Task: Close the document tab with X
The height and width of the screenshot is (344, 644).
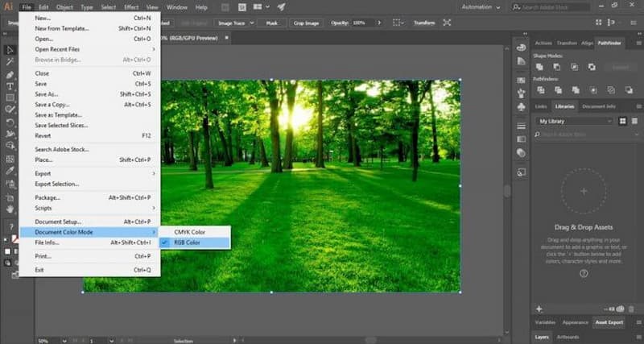Action: pyautogui.click(x=226, y=37)
